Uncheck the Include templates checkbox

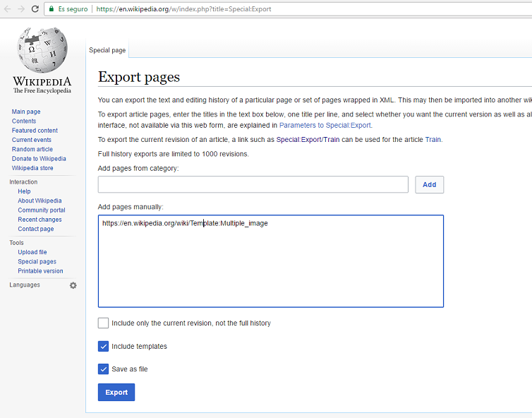click(x=103, y=347)
